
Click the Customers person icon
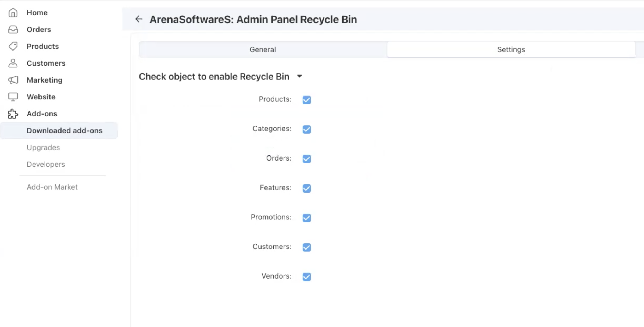[x=13, y=63]
